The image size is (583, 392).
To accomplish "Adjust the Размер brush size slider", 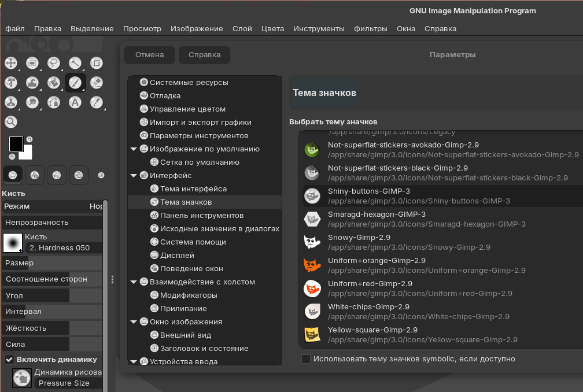I will [52, 263].
